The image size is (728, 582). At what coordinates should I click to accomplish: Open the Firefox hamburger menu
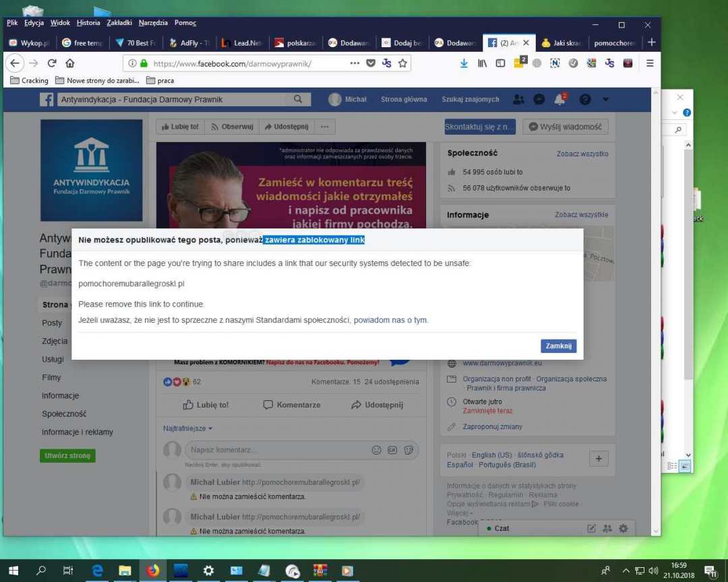click(650, 63)
